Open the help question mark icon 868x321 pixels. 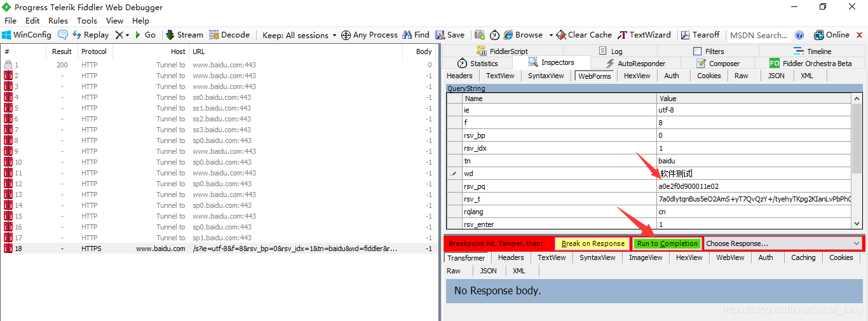[799, 35]
